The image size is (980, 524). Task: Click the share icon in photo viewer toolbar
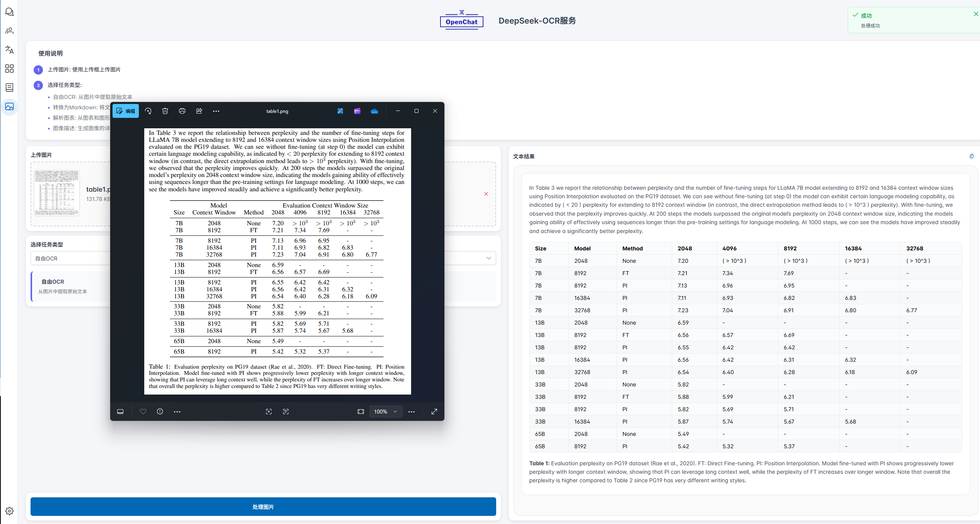click(x=199, y=111)
